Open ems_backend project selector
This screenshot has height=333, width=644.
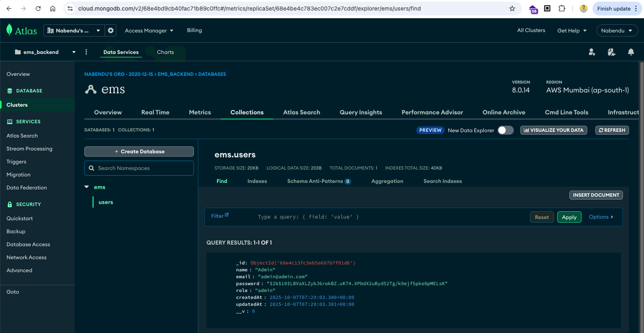pos(45,52)
